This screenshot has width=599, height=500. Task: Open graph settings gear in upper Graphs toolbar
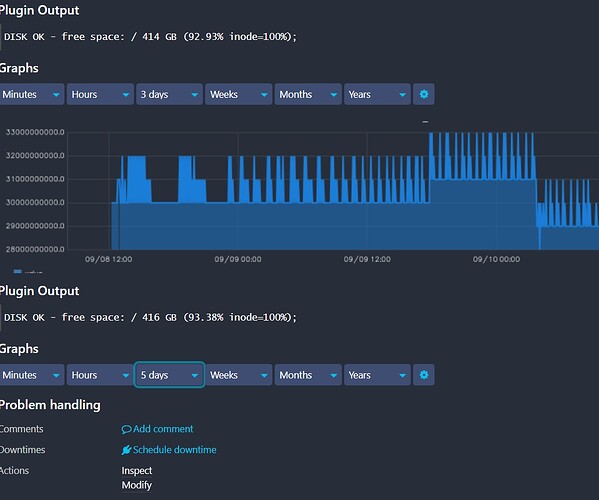(424, 94)
